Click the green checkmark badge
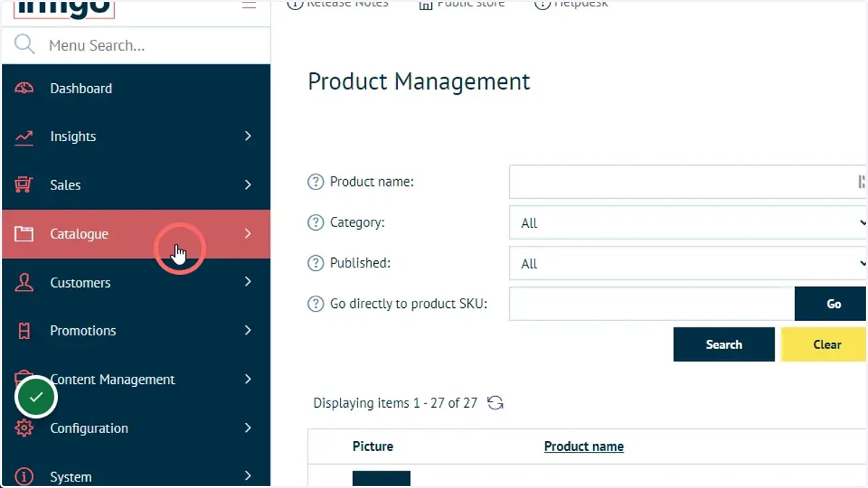868x488 pixels. coord(36,397)
